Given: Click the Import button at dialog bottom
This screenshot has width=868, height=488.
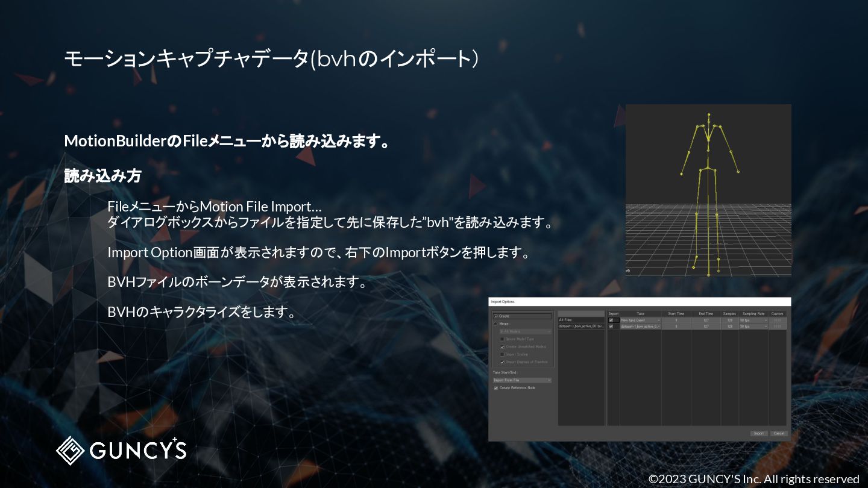Looking at the screenshot, I should [x=759, y=433].
